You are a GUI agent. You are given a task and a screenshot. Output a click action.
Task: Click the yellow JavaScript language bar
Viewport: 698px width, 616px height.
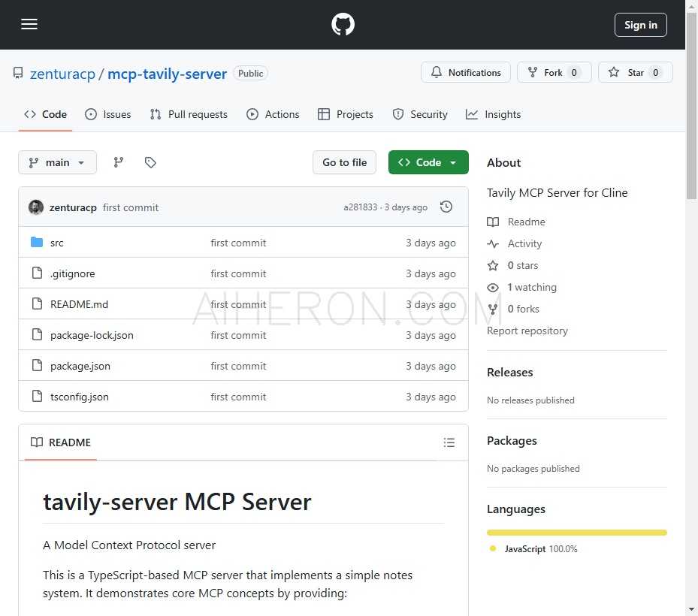tap(576, 532)
